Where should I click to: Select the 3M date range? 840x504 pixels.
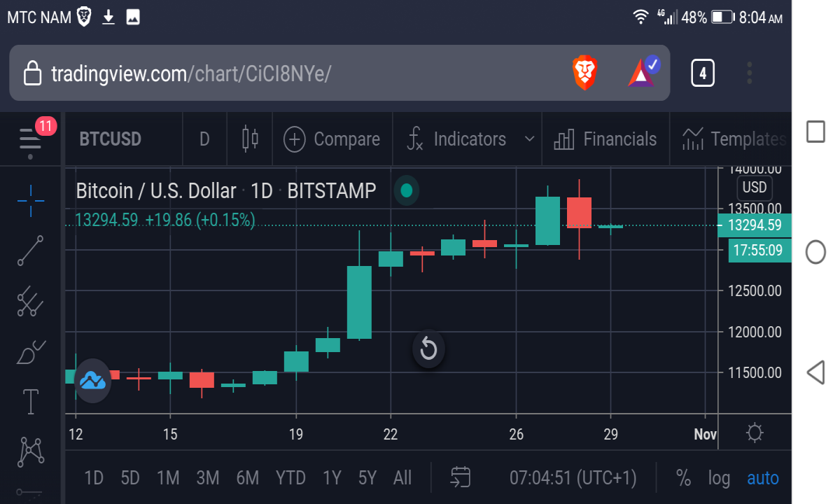pyautogui.click(x=208, y=478)
